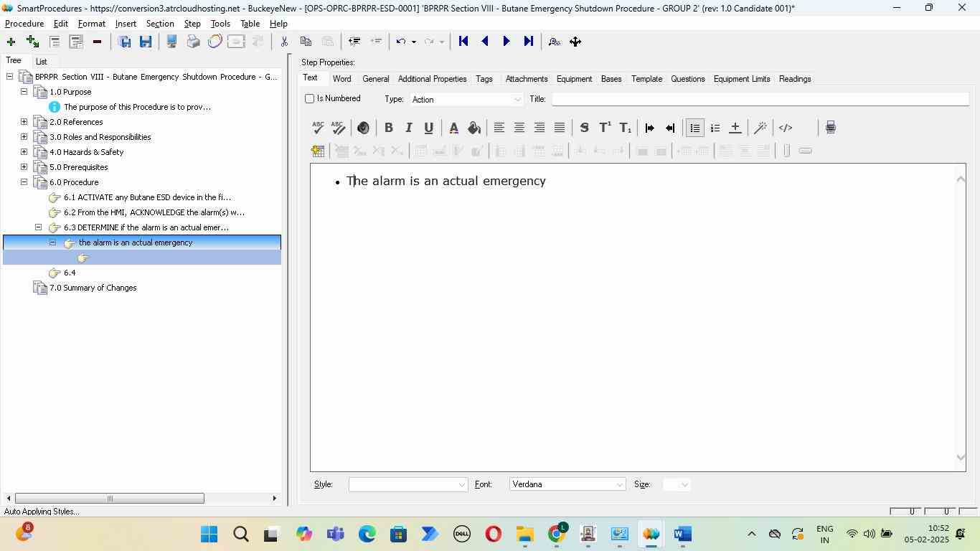Screen dimensions: 980x551
Task: Select 6.1 ACTIVATE any Butane ESD step
Action: tap(147, 197)
